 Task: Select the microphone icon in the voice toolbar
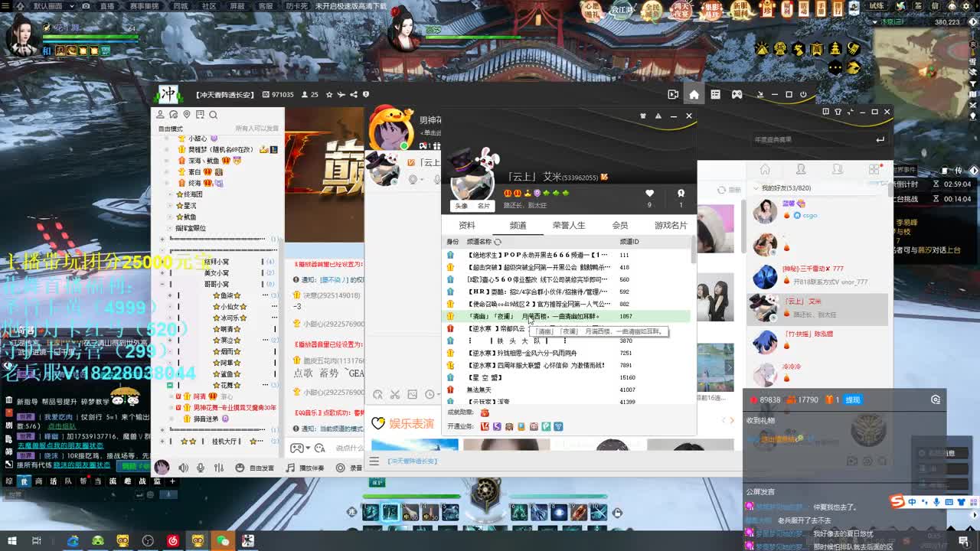tap(201, 468)
